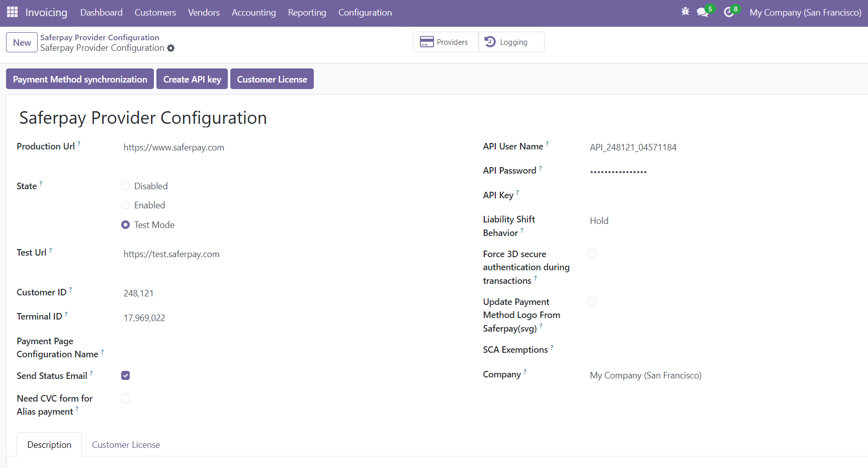This screenshot has height=468, width=868.
Task: Click the help tooltip beside SCA Exemptions
Action: pyautogui.click(x=552, y=347)
